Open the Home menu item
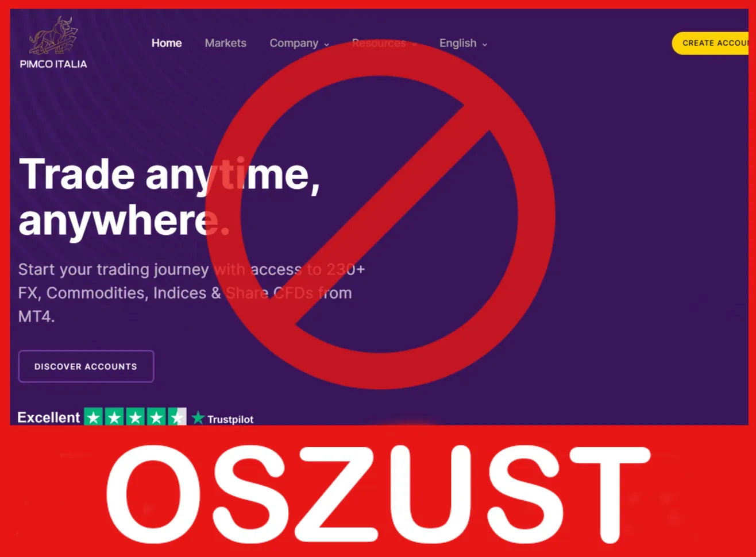The image size is (756, 557). (x=167, y=43)
